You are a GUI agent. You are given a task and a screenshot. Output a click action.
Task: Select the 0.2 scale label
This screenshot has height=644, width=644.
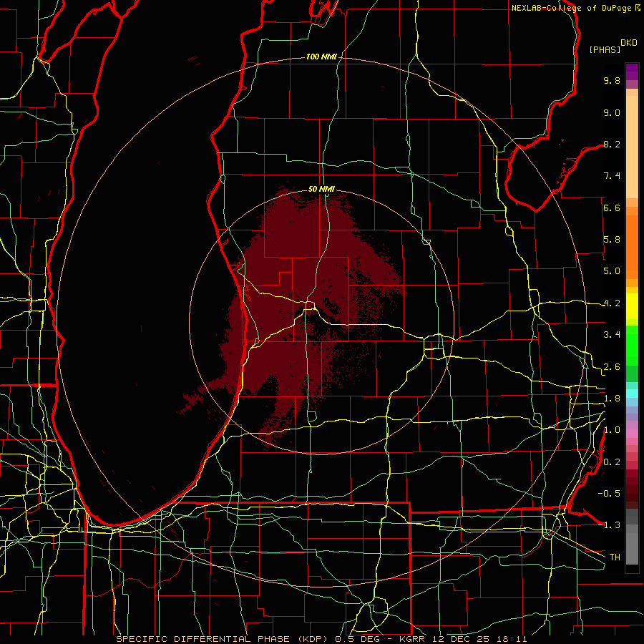tap(612, 462)
